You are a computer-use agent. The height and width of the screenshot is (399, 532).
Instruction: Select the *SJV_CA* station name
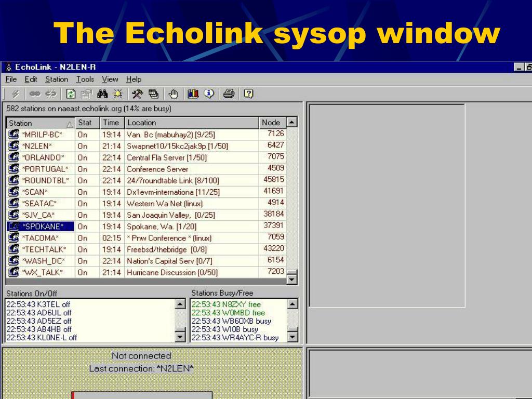coord(38,215)
